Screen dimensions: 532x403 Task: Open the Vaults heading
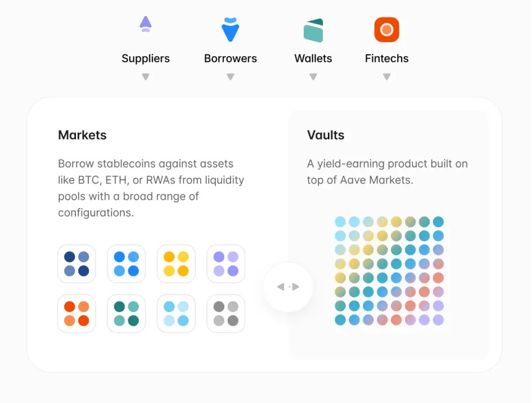point(326,135)
